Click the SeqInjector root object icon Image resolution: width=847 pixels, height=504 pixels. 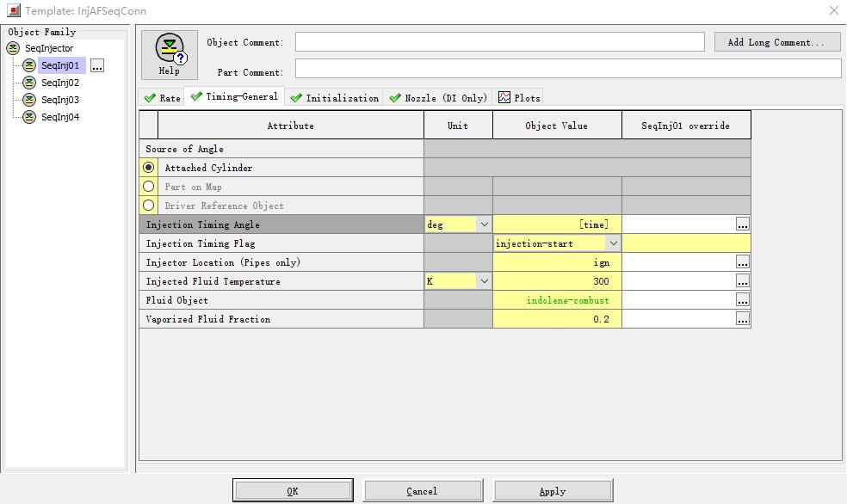click(x=13, y=48)
